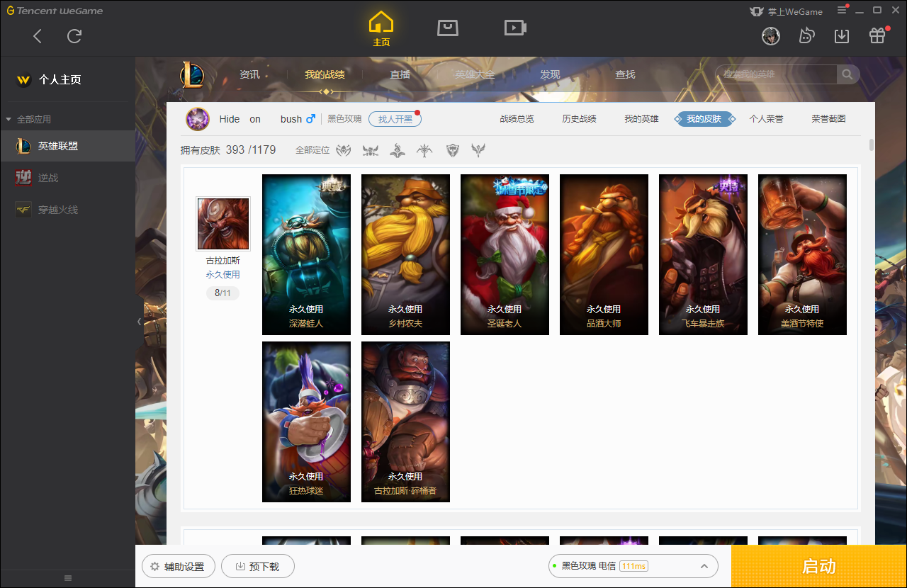This screenshot has width=907, height=588.
Task: Open the gift box icon
Action: 877,36
